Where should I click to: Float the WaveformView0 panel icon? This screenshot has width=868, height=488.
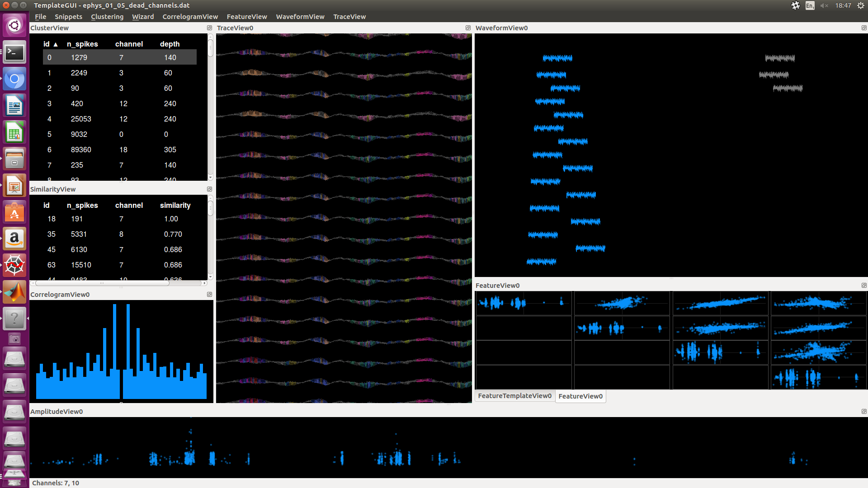point(864,28)
